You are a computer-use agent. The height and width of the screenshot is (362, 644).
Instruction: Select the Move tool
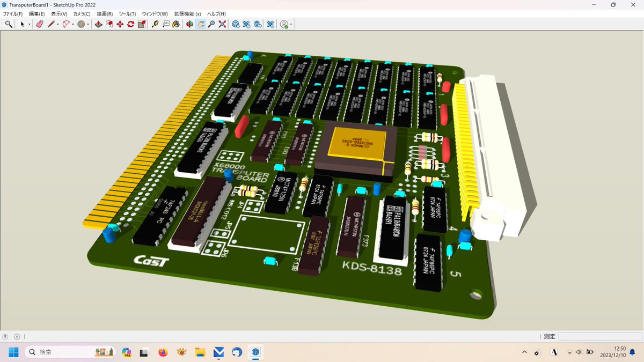click(120, 24)
